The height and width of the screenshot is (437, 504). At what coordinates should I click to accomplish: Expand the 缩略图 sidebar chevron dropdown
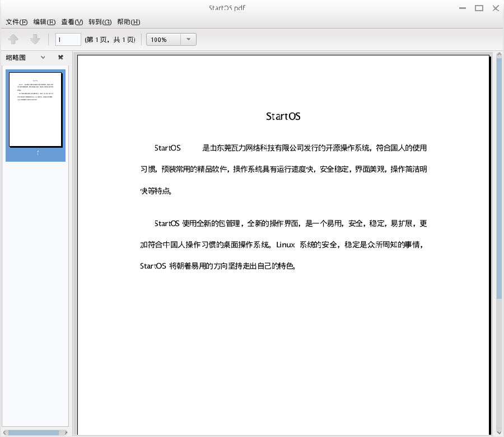[x=43, y=57]
